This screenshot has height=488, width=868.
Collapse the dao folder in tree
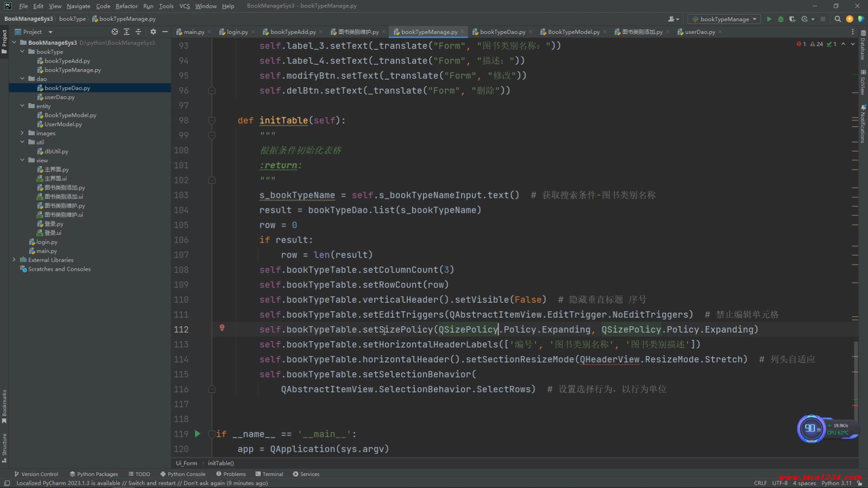[22, 79]
